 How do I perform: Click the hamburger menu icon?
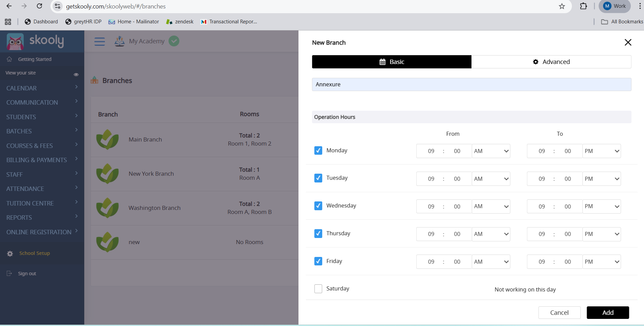click(99, 41)
